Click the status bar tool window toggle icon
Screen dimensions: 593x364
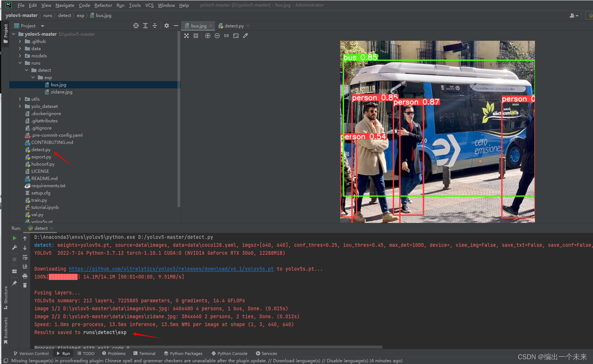coord(5,361)
